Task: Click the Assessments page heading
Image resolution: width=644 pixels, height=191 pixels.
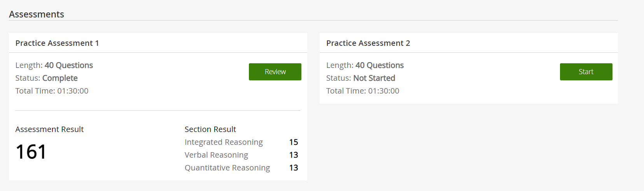Action: [x=37, y=14]
